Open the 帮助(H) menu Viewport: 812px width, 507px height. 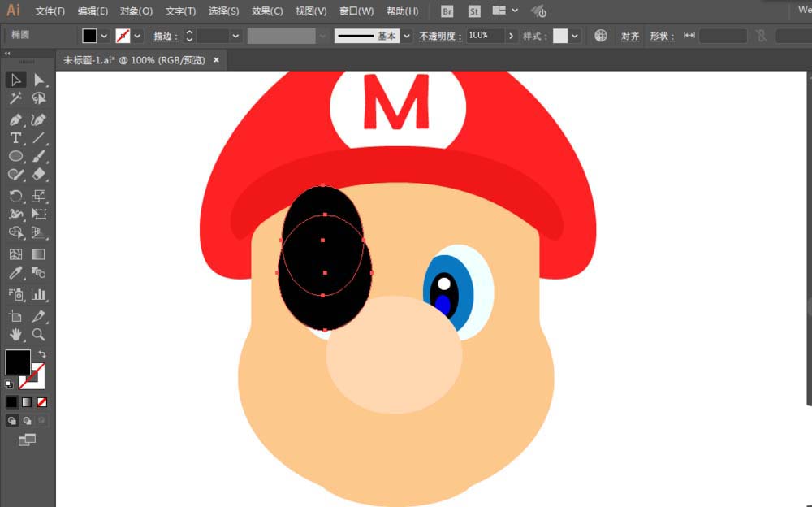pyautogui.click(x=403, y=11)
